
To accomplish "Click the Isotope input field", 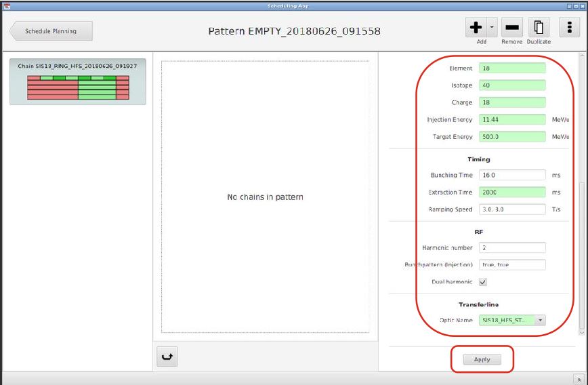I will [x=511, y=85].
